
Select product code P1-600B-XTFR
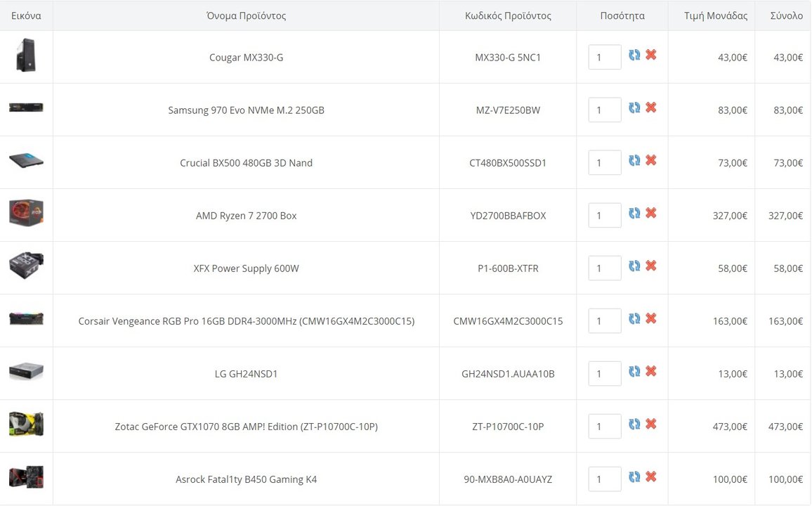(x=508, y=268)
